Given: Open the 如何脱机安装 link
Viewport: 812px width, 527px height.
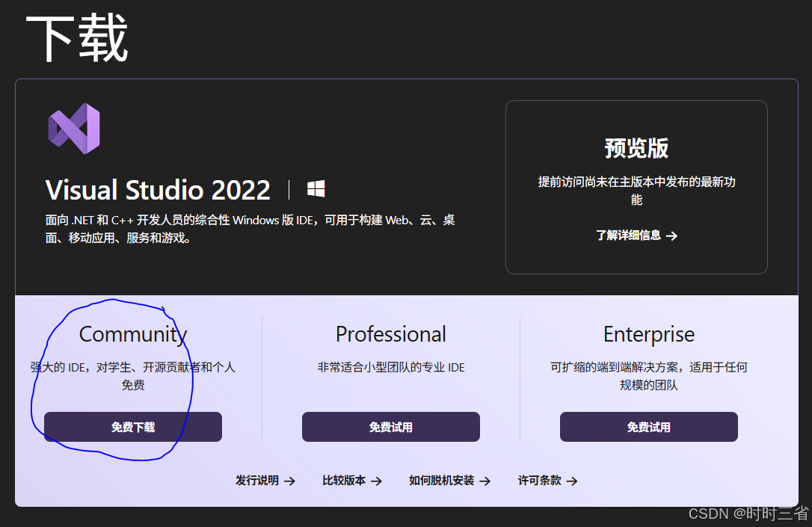Looking at the screenshot, I should [x=449, y=481].
